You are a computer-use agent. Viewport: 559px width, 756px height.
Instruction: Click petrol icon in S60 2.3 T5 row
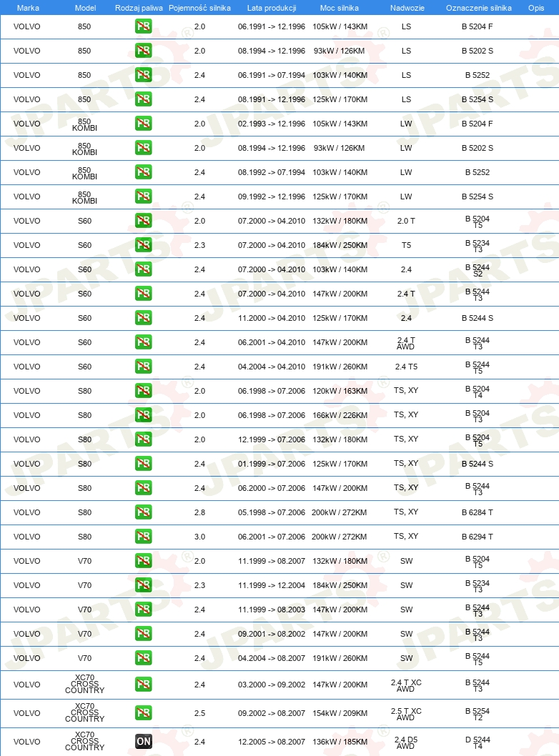(143, 245)
